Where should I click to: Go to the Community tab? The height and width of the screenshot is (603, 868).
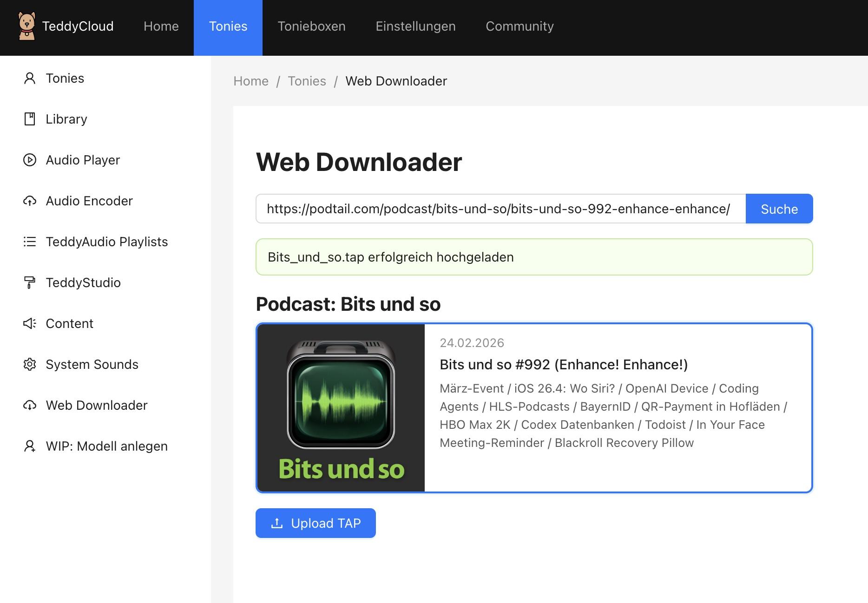point(519,26)
